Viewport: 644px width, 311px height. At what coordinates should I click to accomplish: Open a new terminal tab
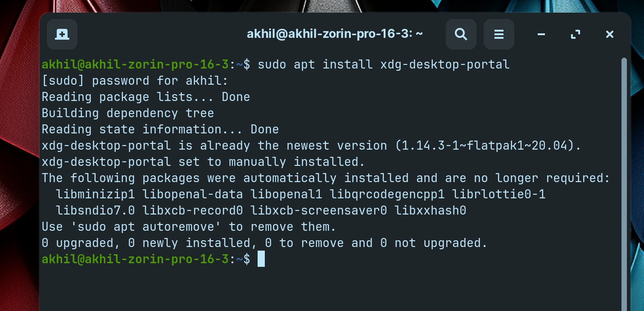click(x=62, y=34)
